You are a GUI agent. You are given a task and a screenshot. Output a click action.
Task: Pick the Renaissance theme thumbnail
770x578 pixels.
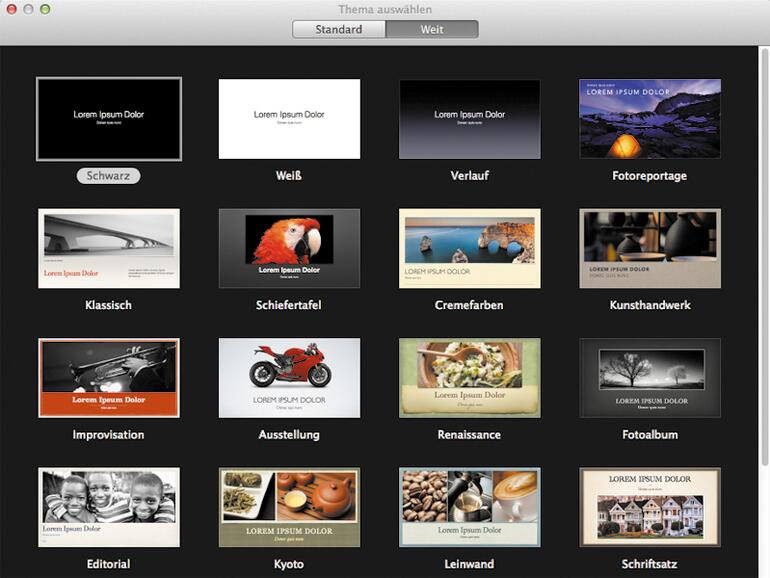tap(469, 377)
